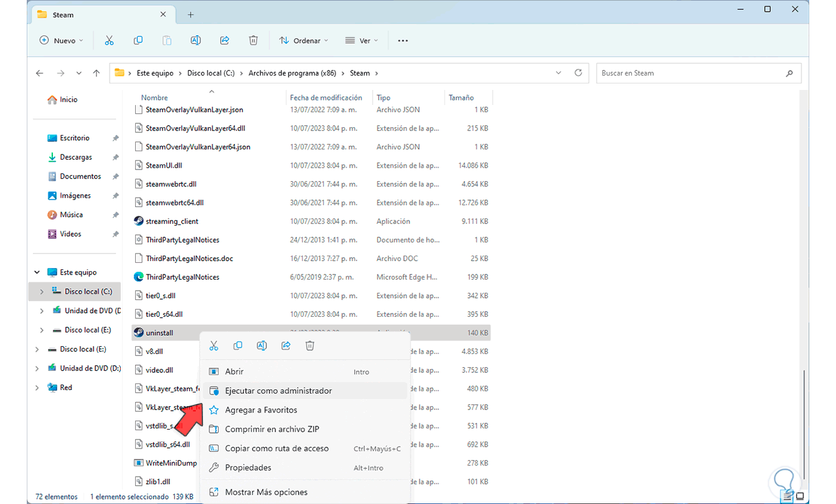Click the Steam icon next to streaming_client

click(x=138, y=221)
